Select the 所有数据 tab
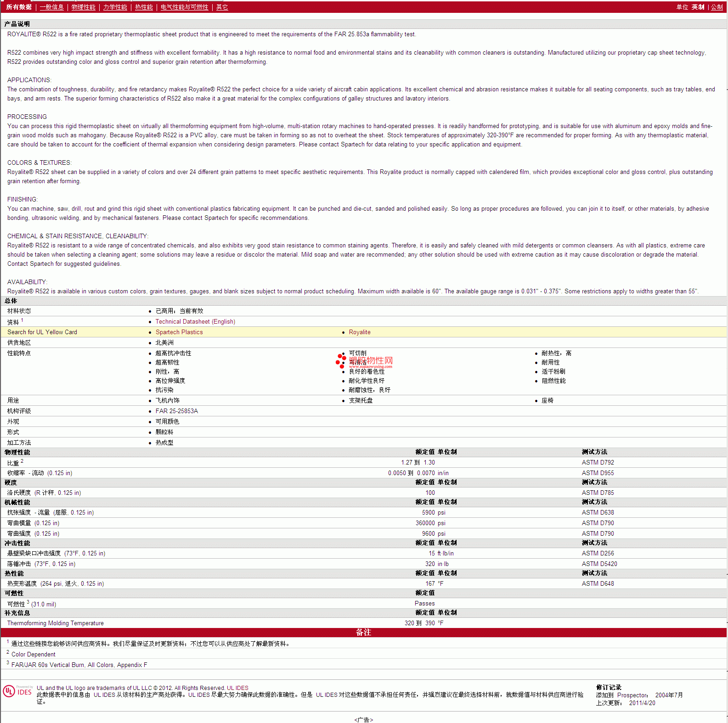 [x=19, y=7]
